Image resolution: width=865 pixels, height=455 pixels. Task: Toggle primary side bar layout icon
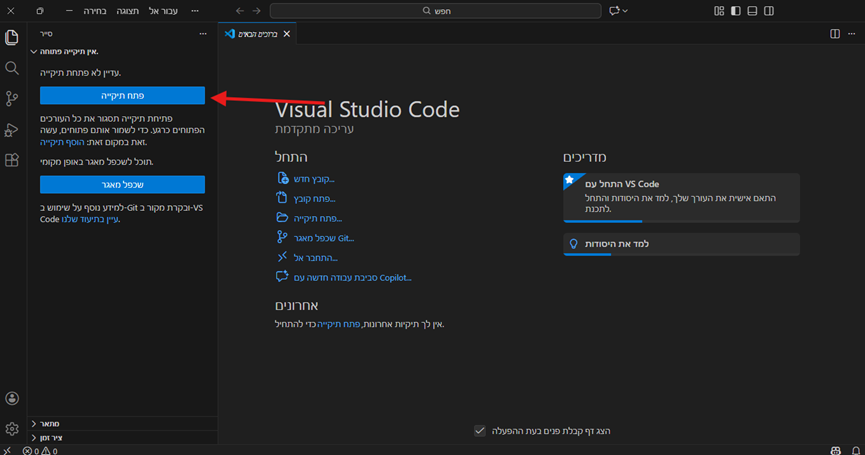click(x=736, y=11)
